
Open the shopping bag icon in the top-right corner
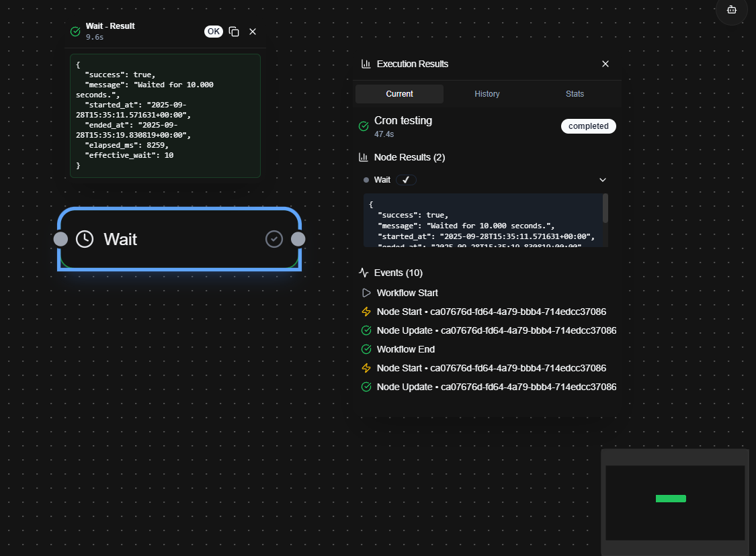[731, 12]
